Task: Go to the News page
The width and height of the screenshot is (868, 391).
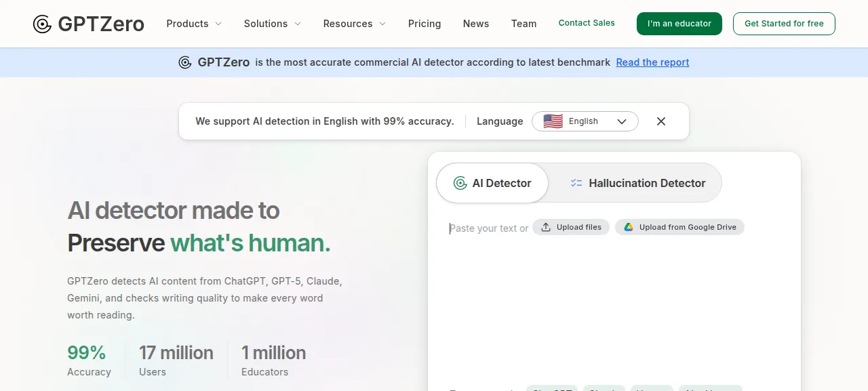Action: tap(476, 24)
